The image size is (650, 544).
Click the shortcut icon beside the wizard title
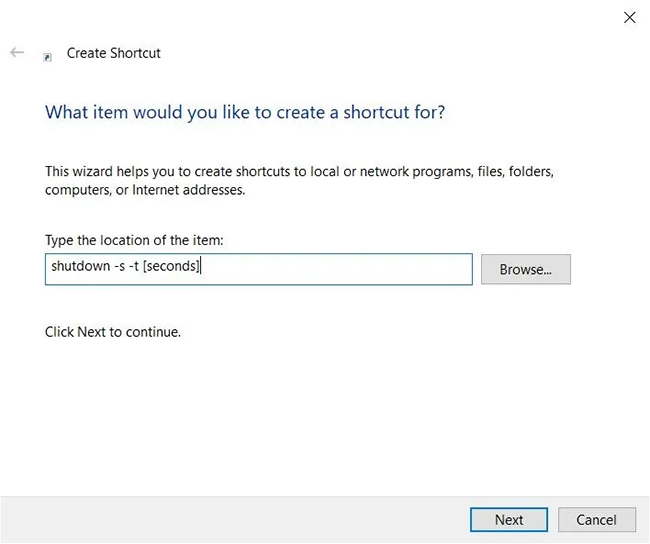[x=48, y=57]
